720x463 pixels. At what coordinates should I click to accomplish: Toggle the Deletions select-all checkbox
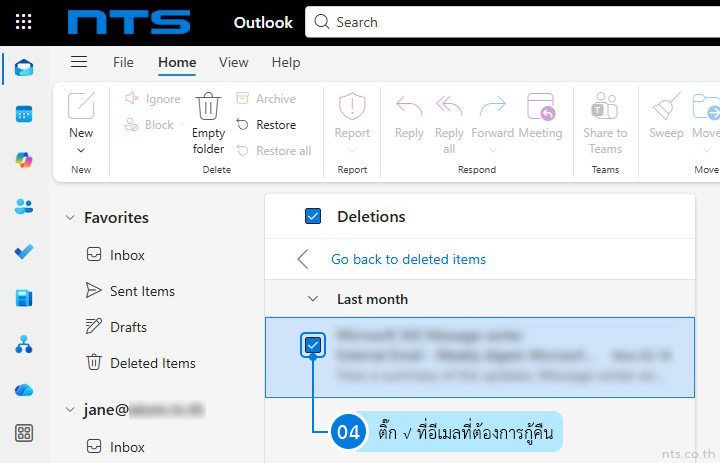[x=313, y=216]
